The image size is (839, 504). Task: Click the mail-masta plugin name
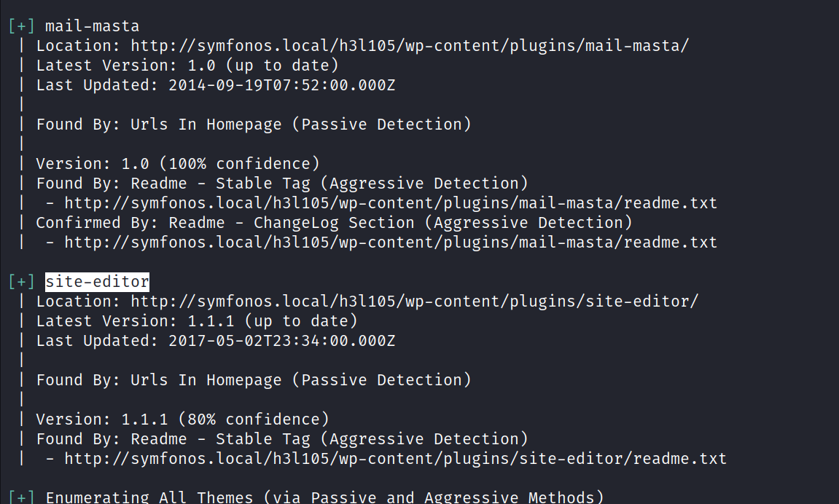coord(92,26)
